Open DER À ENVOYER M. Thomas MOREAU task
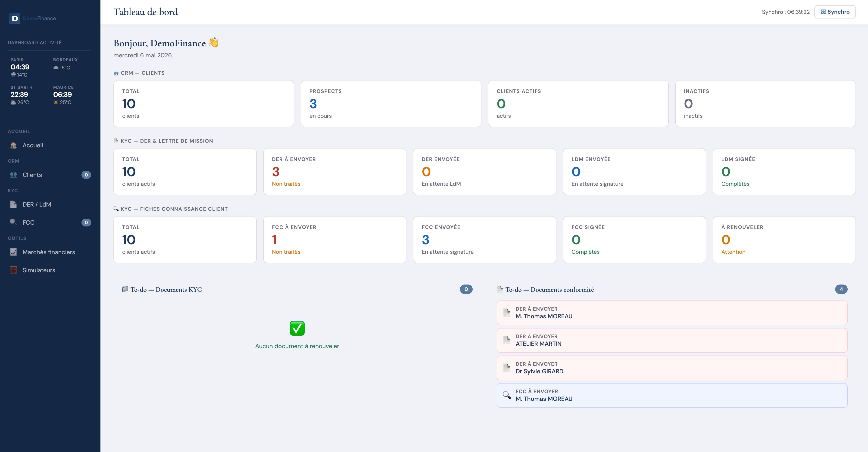This screenshot has width=868, height=452. coord(672,313)
